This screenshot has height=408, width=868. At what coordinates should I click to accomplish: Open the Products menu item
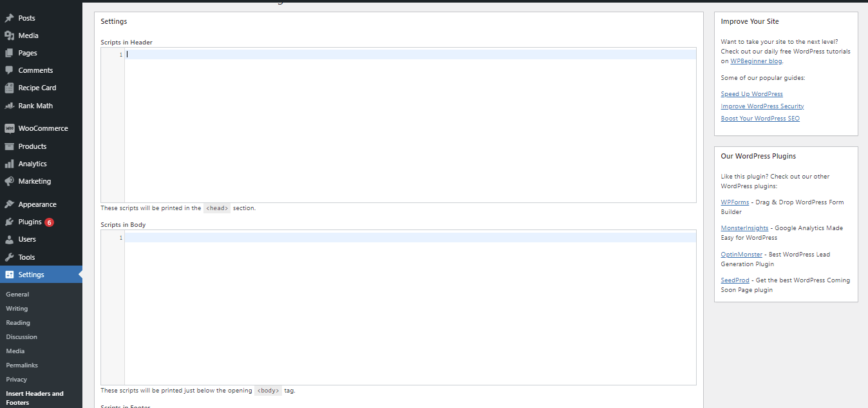click(32, 146)
